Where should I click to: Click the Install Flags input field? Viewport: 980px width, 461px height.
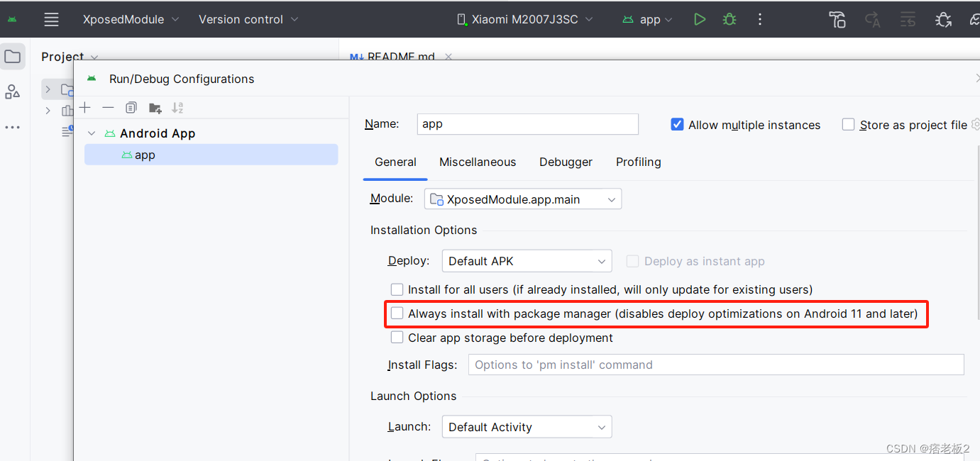[715, 364]
